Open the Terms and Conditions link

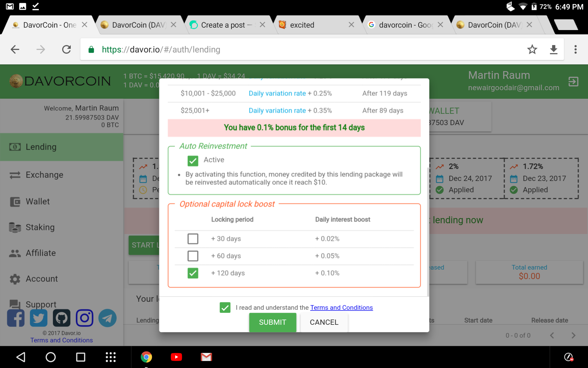pyautogui.click(x=341, y=307)
